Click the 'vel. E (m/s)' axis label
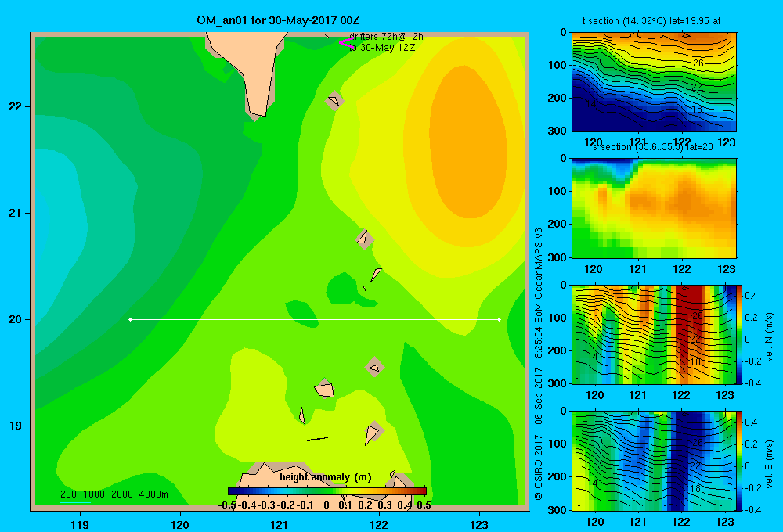This screenshot has height=532, width=783. click(769, 462)
